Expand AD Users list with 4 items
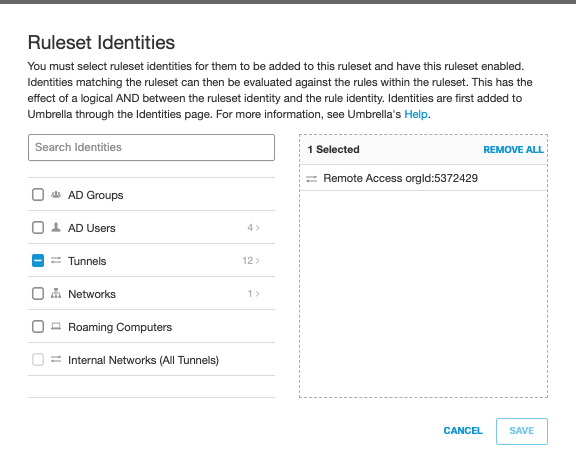Image resolution: width=576 pixels, height=468 pixels. (x=253, y=228)
